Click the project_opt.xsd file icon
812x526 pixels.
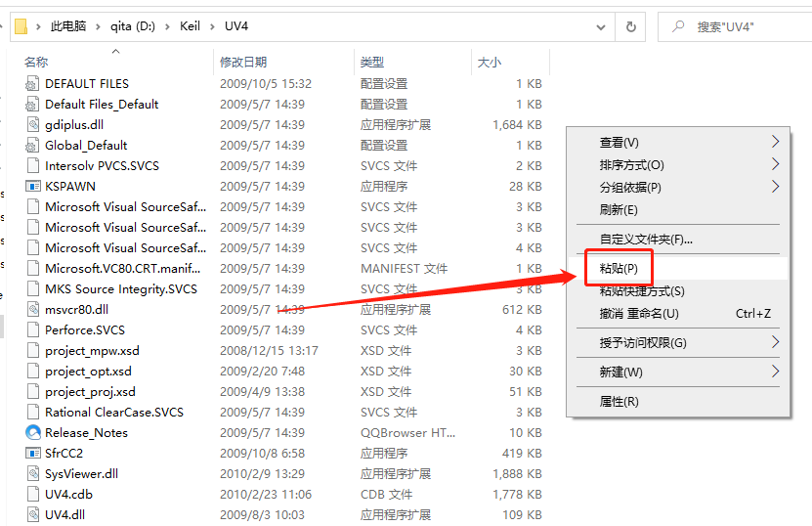32,372
